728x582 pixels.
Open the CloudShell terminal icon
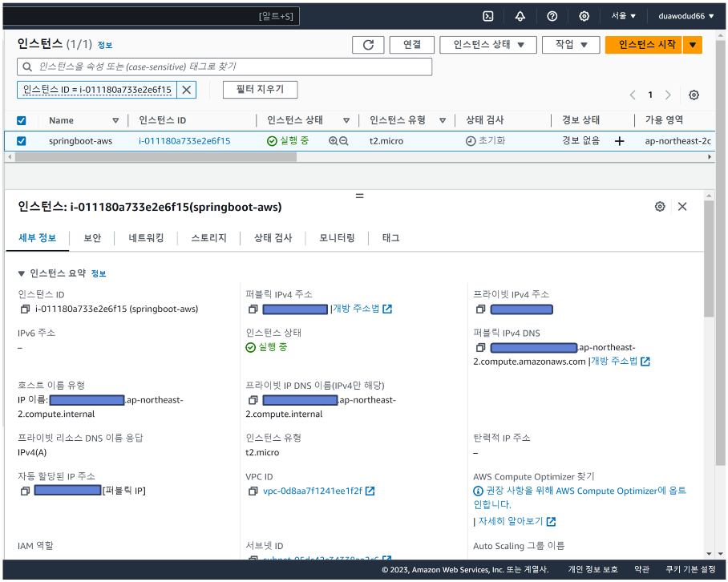pos(488,16)
